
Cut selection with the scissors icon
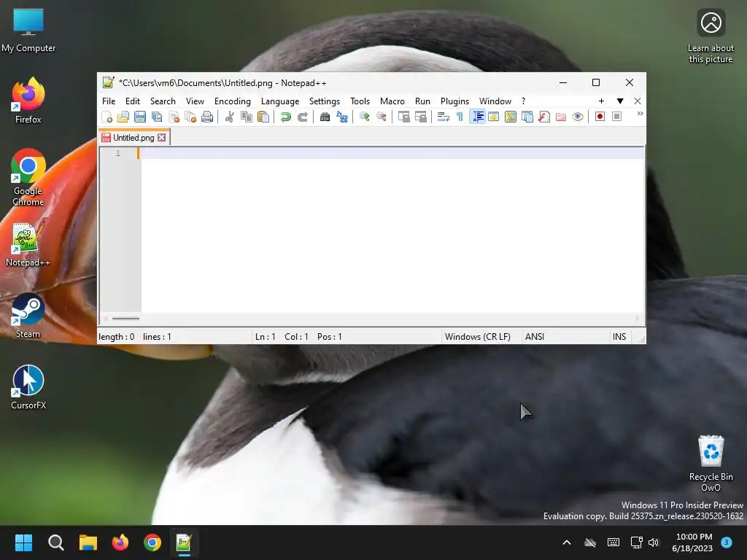coord(230,117)
